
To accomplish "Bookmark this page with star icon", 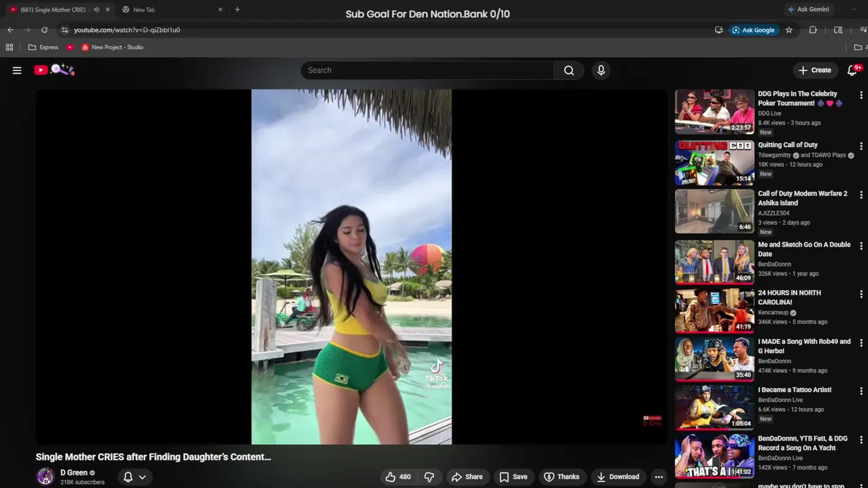I will click(789, 30).
